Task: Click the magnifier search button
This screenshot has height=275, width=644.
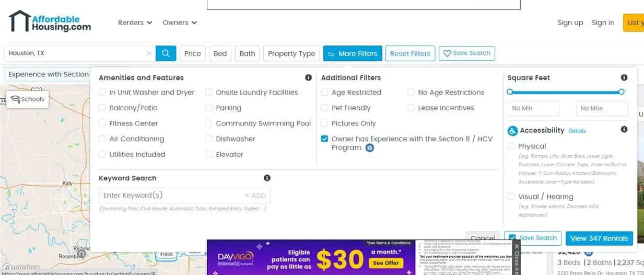Action: coord(166,53)
